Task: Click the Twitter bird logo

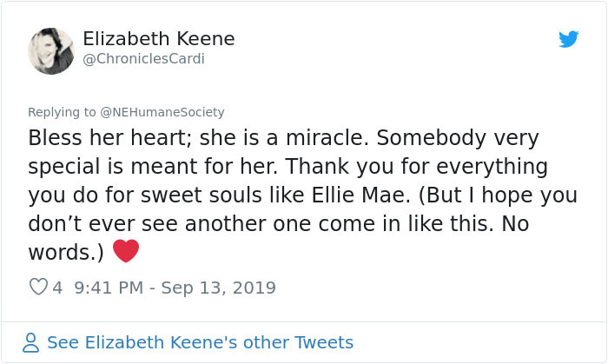Action: 569,39
